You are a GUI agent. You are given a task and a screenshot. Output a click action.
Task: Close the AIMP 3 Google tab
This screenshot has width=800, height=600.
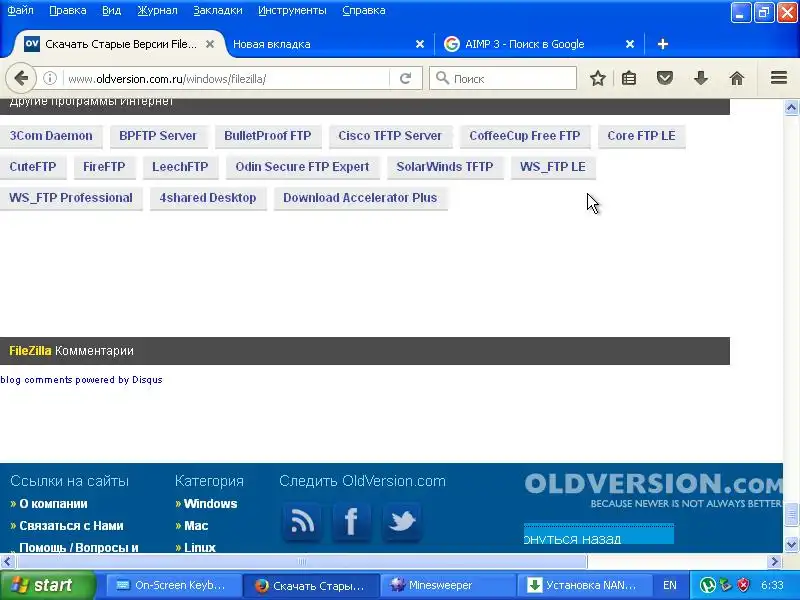(630, 44)
